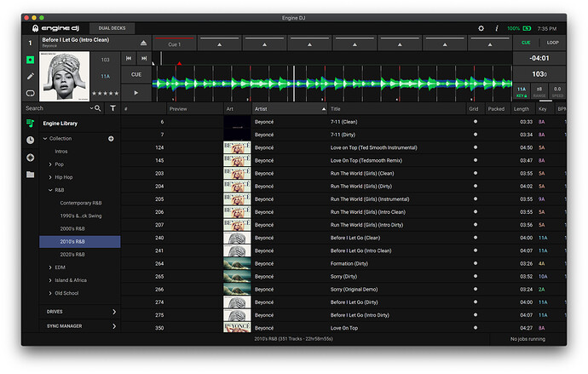The width and height of the screenshot is (588, 374).
Task: Select the Contemporary R&B playlist
Action: tap(81, 203)
